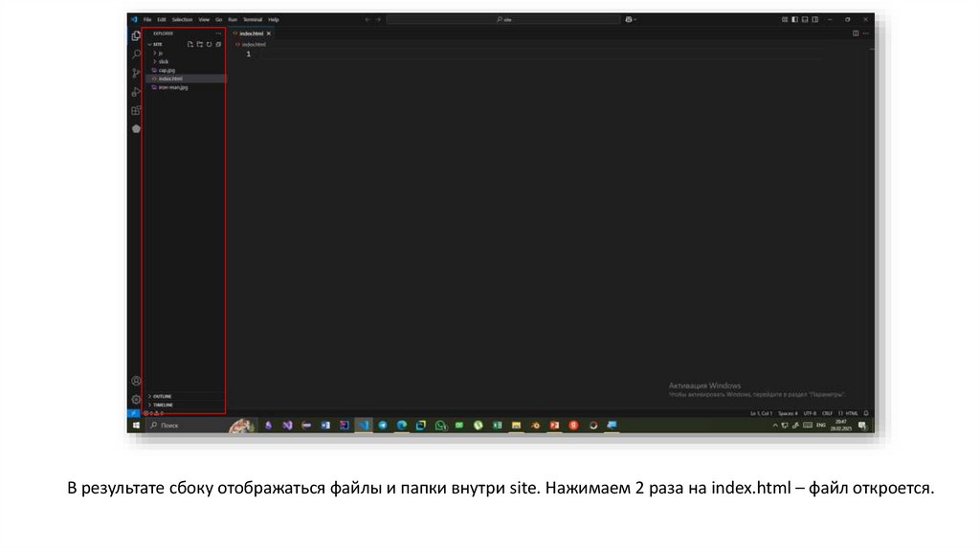Open the Extensions view

click(x=136, y=111)
